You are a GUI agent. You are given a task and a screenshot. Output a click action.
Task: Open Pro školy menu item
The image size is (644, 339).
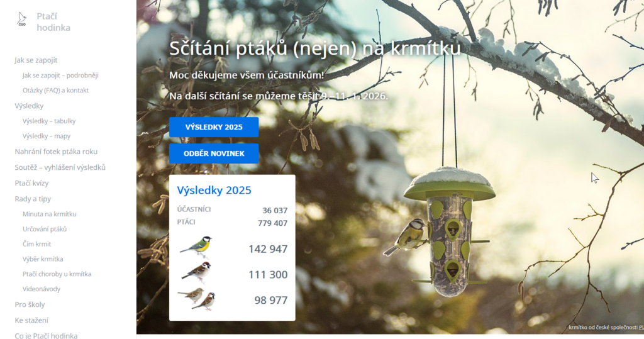coord(30,304)
